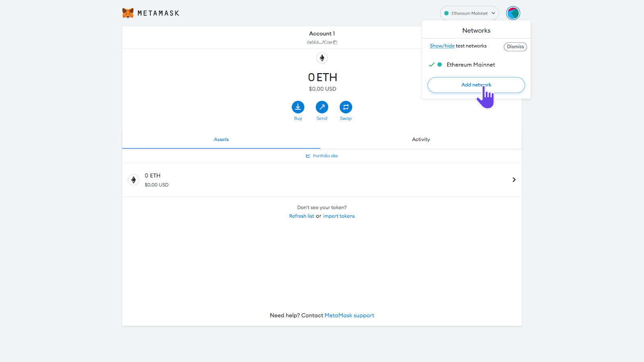Click the $0.00 USD balance under 0 ETH
Image resolution: width=644 pixels, height=362 pixels.
[x=322, y=89]
